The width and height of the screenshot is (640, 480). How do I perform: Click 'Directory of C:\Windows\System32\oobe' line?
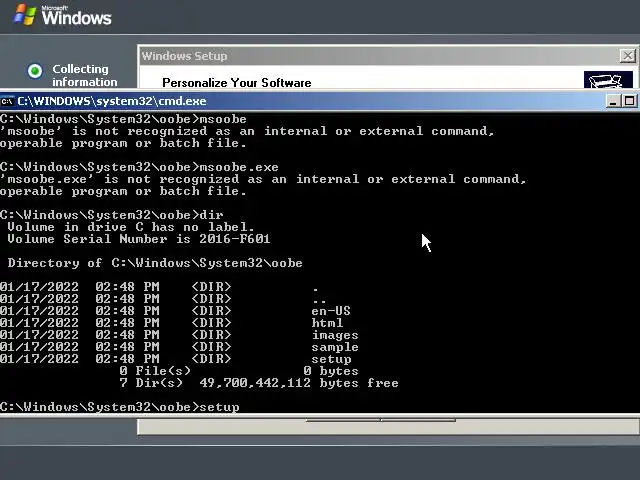[x=155, y=263]
